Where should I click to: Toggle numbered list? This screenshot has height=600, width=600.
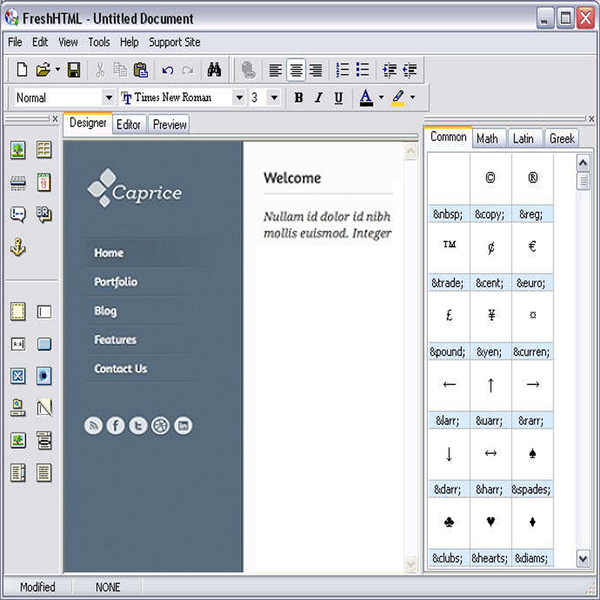342,70
